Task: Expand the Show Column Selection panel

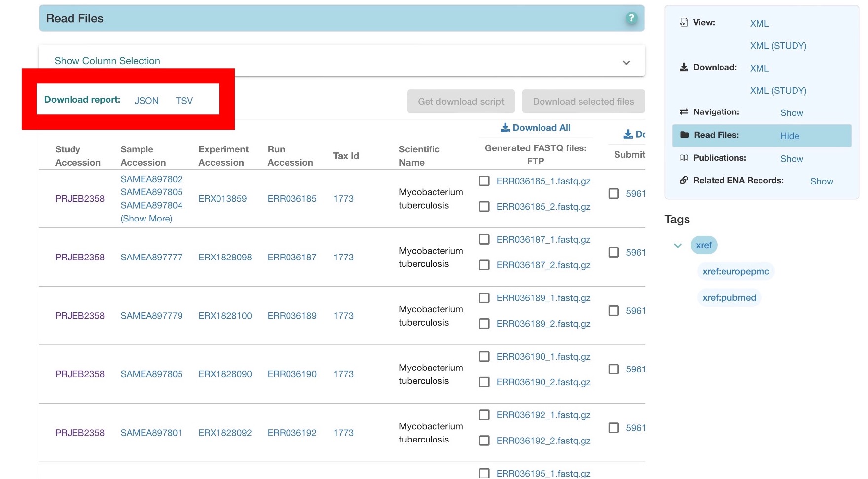Action: tap(626, 63)
